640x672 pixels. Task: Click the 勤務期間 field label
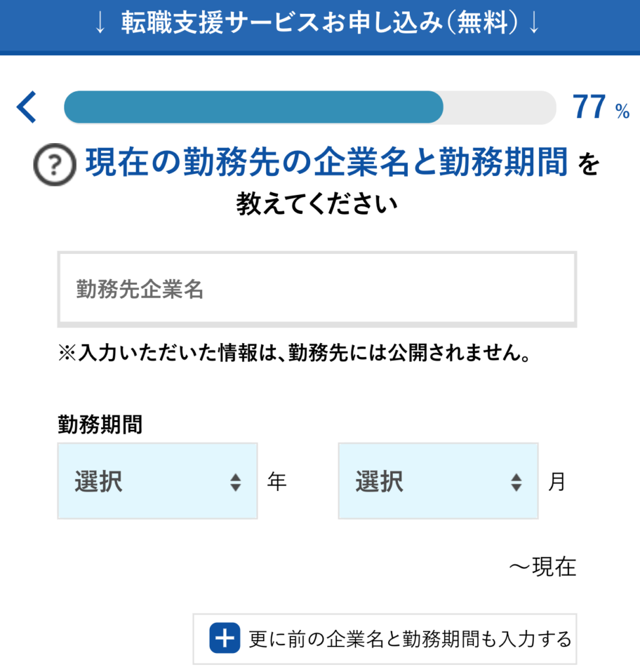pos(100,426)
